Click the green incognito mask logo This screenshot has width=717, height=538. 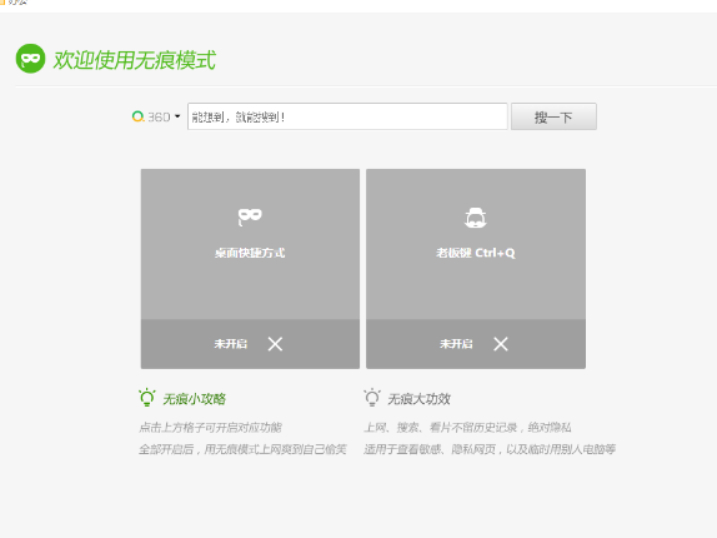coord(30,59)
